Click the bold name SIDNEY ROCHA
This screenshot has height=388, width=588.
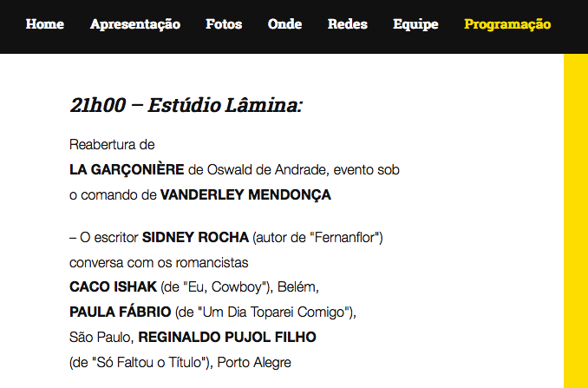click(x=196, y=237)
